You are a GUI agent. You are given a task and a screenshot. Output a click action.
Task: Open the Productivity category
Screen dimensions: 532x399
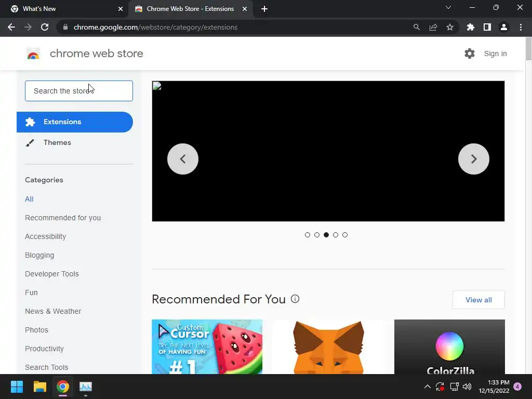click(x=44, y=349)
